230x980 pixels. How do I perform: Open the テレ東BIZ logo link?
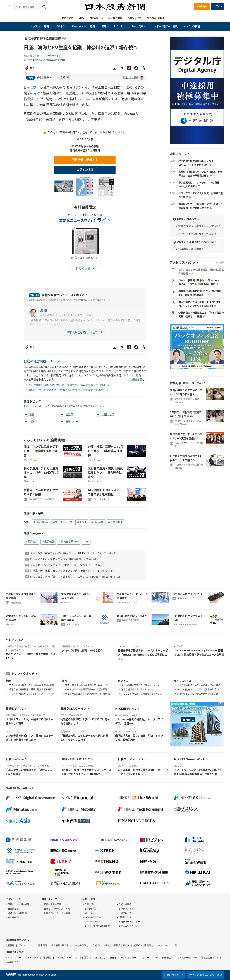pos(61,861)
